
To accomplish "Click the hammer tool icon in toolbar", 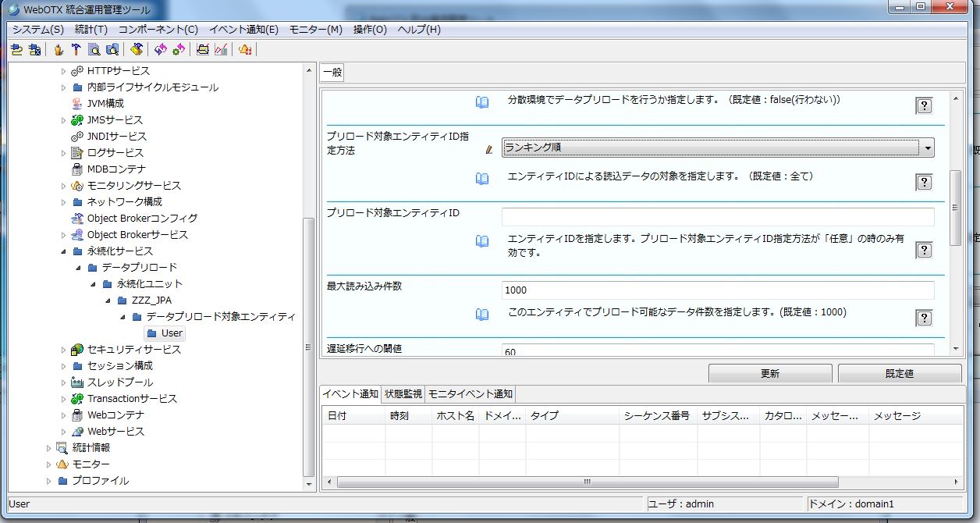I will point(76,50).
